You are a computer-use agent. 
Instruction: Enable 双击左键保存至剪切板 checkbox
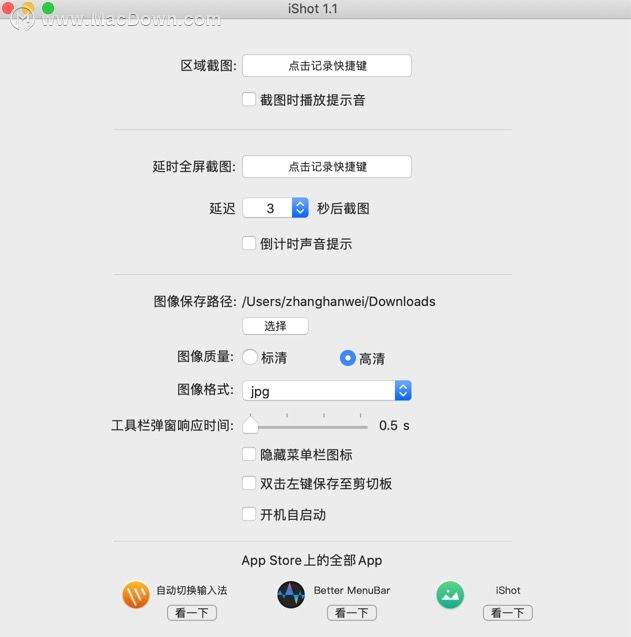pos(249,483)
